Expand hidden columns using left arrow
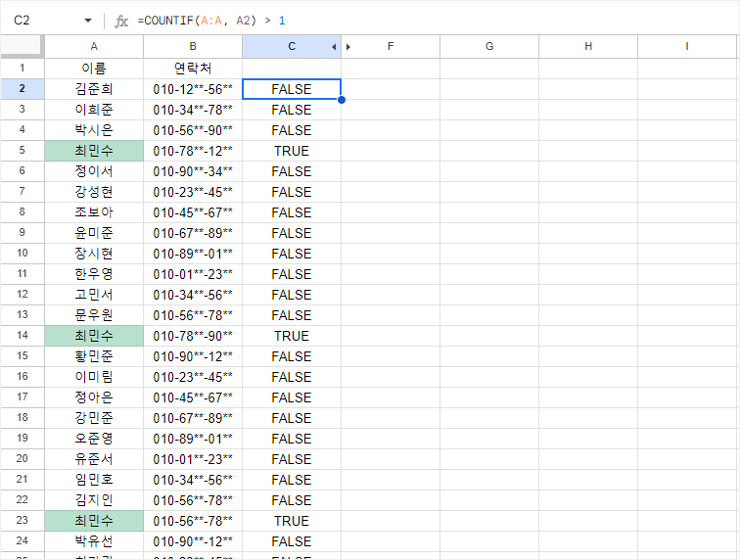 tap(334, 47)
